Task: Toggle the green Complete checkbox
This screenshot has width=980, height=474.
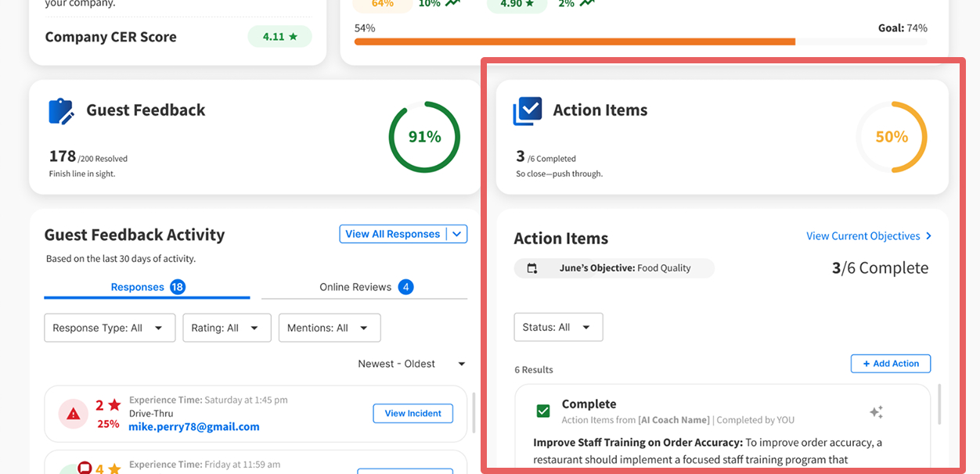Action: click(x=543, y=411)
